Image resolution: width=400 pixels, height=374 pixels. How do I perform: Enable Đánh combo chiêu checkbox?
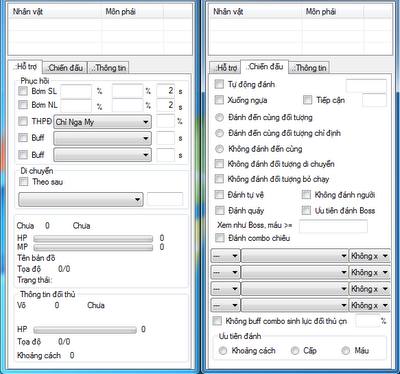point(219,238)
